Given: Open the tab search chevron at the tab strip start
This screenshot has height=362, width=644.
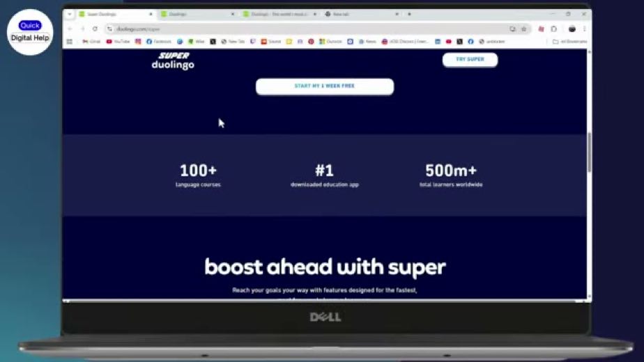Looking at the screenshot, I should (x=70, y=14).
